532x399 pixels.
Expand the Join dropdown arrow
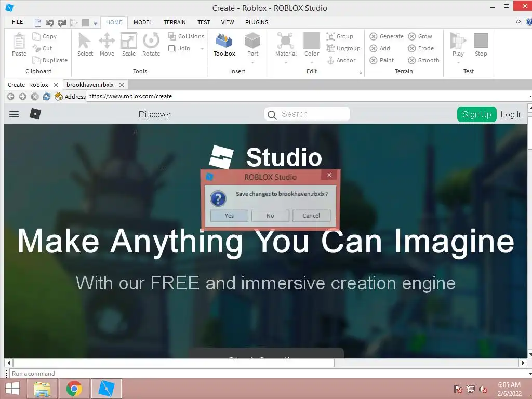pos(202,48)
